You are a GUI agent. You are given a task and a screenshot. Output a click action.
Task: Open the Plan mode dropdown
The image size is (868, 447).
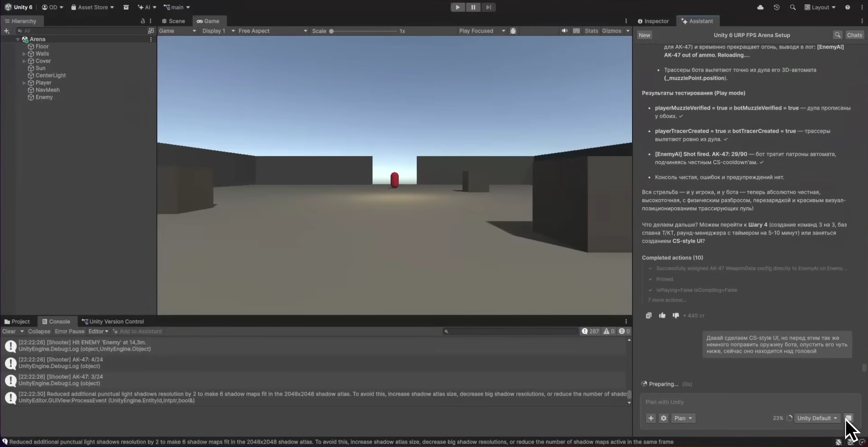[683, 418]
